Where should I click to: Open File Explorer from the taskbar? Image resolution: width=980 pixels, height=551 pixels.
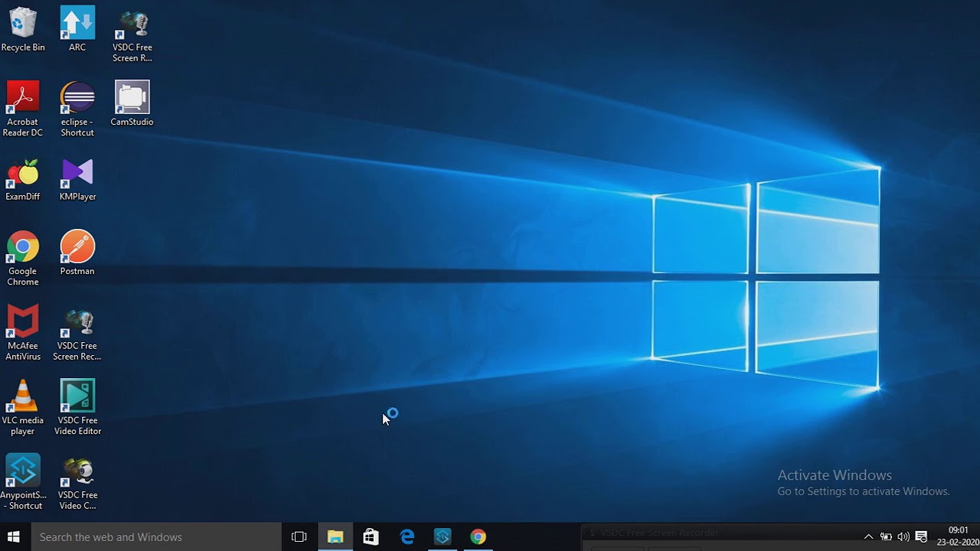pos(335,537)
